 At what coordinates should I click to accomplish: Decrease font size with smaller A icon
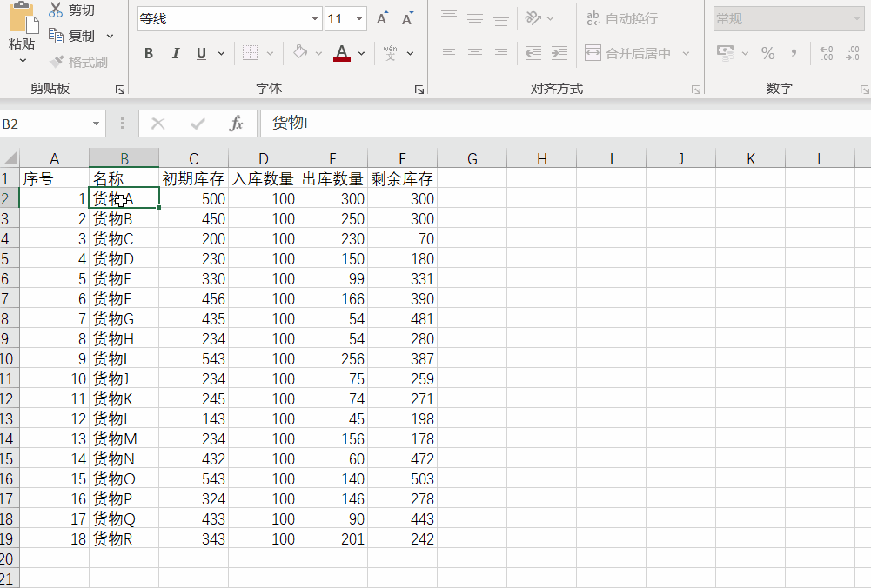point(408,18)
